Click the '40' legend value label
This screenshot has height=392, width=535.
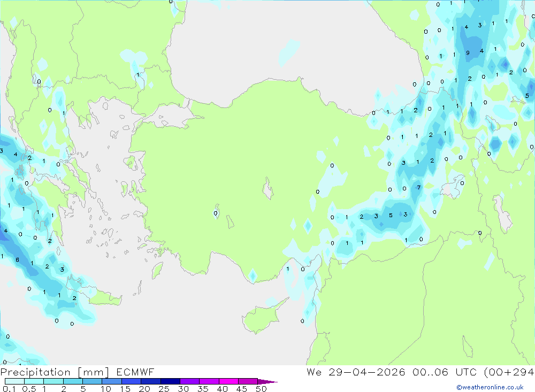[x=222, y=389]
